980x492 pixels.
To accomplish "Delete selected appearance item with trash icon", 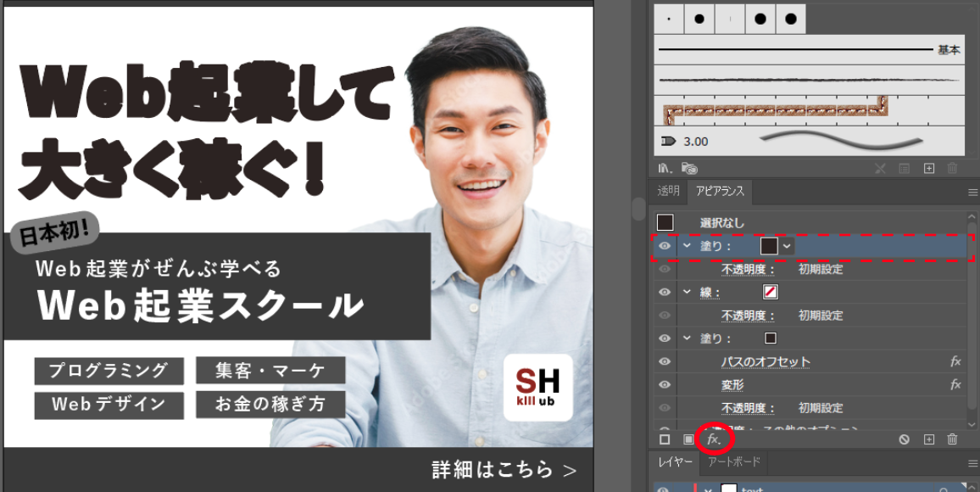I will pyautogui.click(x=953, y=439).
